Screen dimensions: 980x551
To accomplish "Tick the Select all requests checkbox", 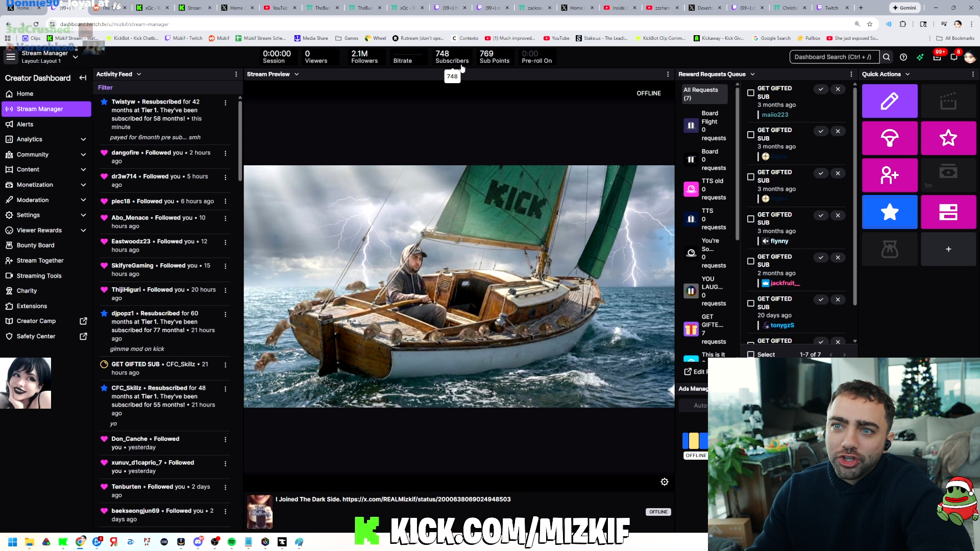I will (x=750, y=355).
